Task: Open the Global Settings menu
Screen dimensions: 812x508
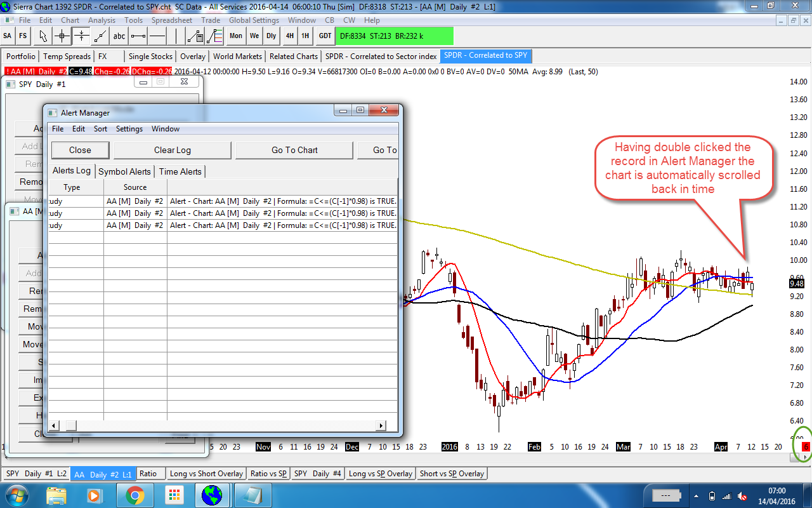Action: click(254, 20)
